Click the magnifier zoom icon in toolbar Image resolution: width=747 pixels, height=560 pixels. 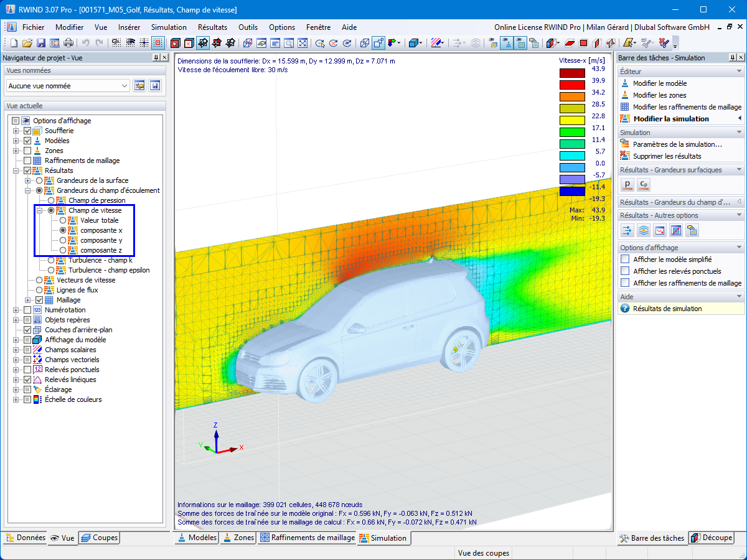point(289,43)
